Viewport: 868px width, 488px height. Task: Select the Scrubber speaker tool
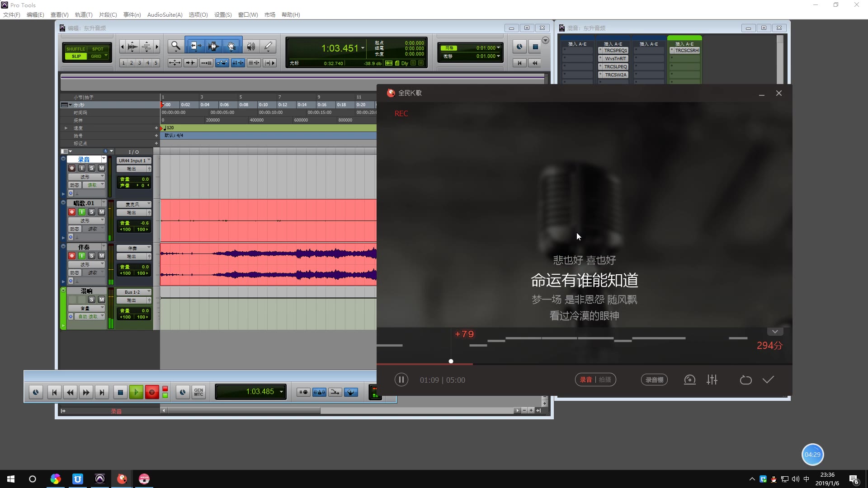click(251, 46)
